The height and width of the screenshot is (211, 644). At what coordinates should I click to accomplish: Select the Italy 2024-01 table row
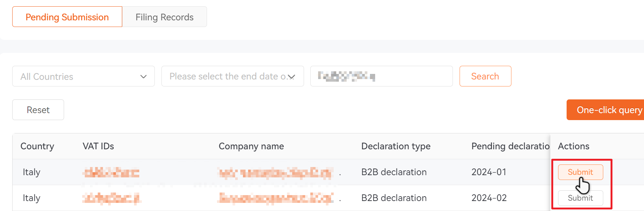click(x=328, y=172)
